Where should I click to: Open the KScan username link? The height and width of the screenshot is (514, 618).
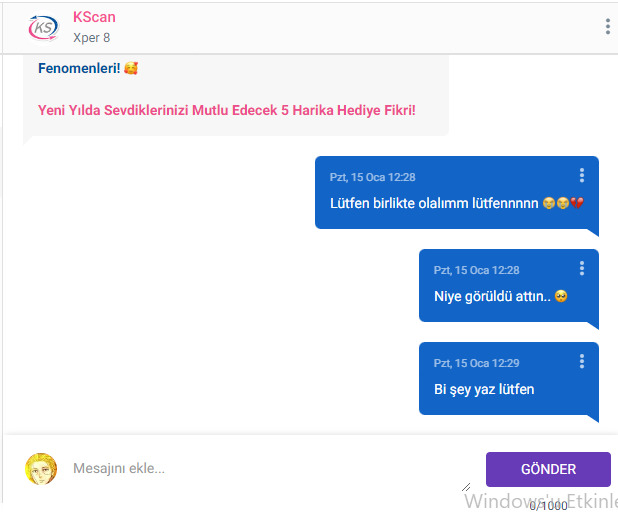click(x=94, y=17)
